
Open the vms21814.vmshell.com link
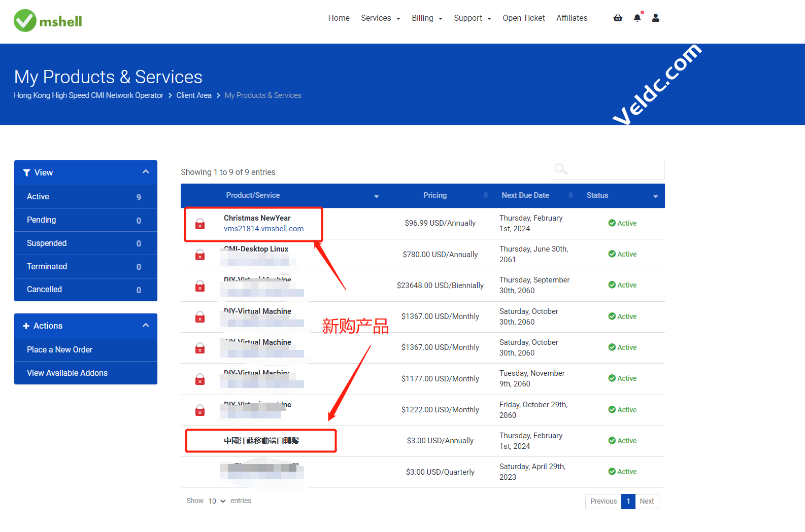tap(263, 229)
